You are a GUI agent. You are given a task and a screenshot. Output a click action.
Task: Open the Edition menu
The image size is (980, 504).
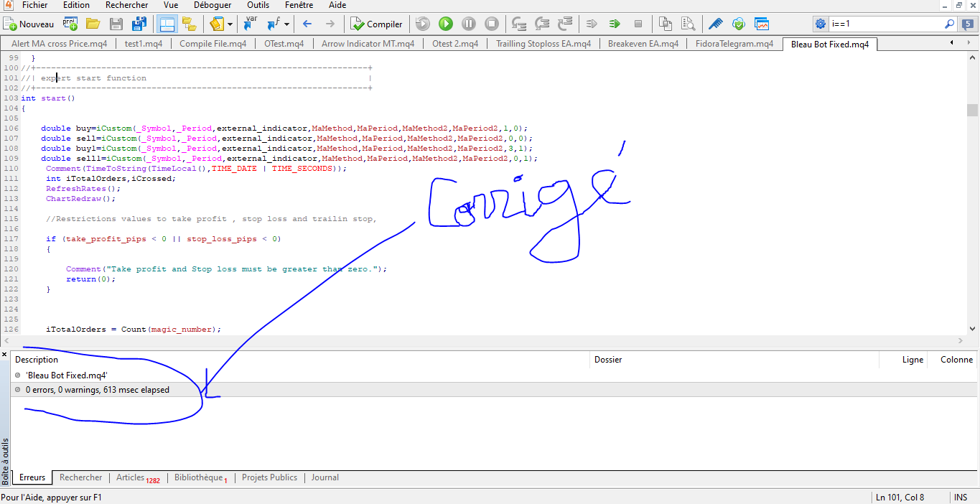coord(77,5)
